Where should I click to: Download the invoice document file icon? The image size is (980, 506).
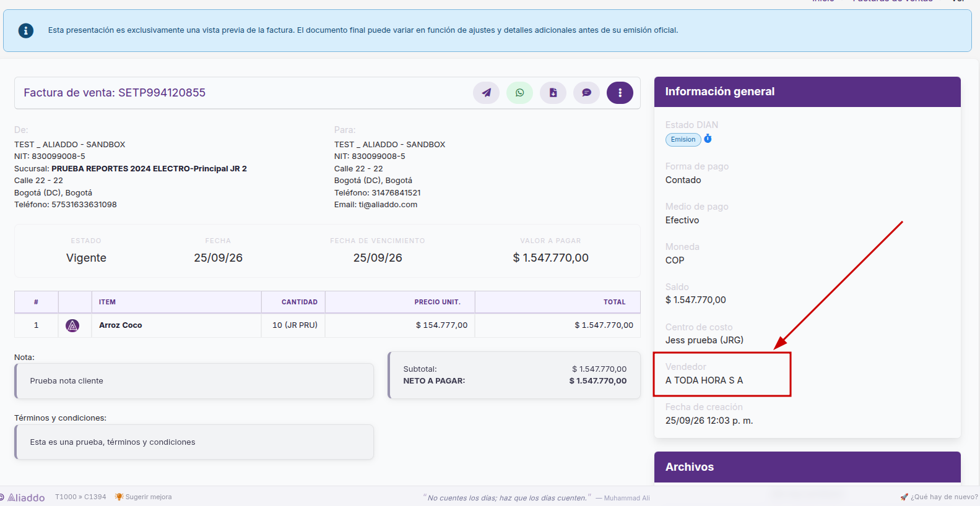[x=553, y=93]
